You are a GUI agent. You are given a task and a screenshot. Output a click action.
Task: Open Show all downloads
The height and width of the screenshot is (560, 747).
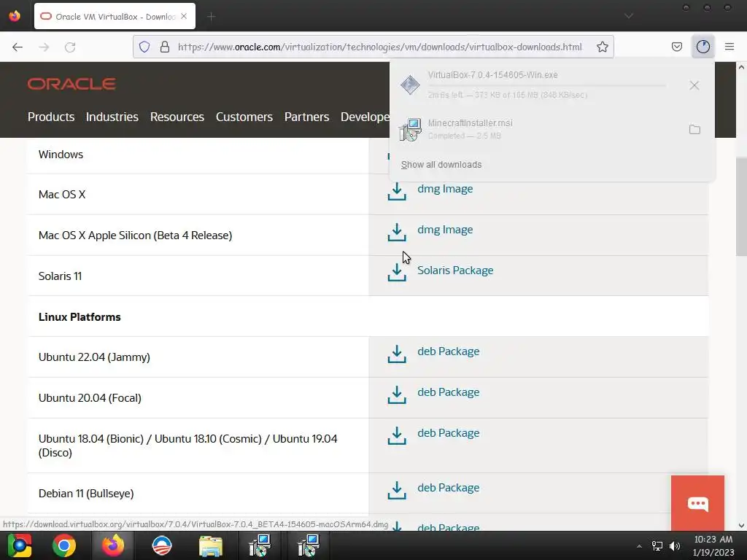(441, 165)
